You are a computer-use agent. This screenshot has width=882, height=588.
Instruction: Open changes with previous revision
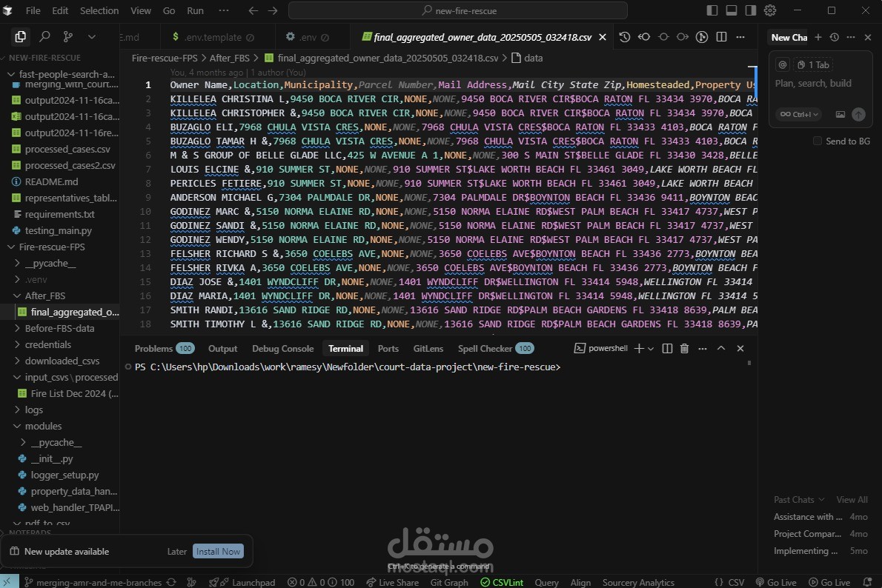click(644, 36)
